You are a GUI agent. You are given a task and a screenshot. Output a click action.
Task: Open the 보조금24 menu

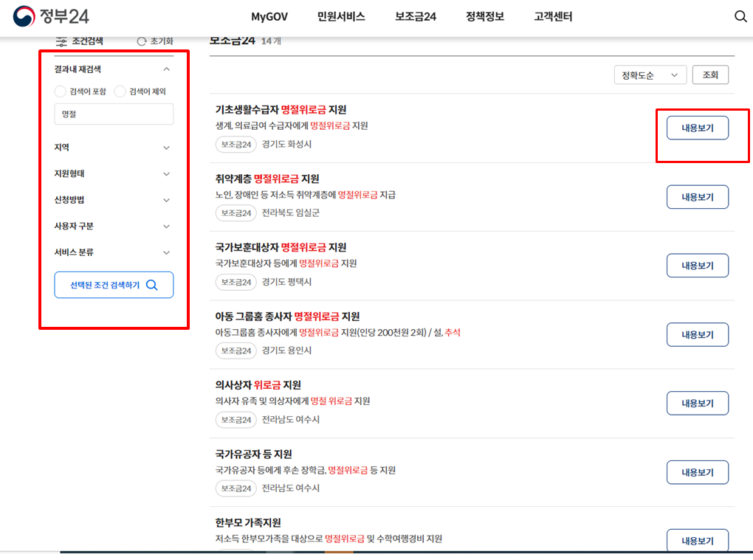coord(415,16)
